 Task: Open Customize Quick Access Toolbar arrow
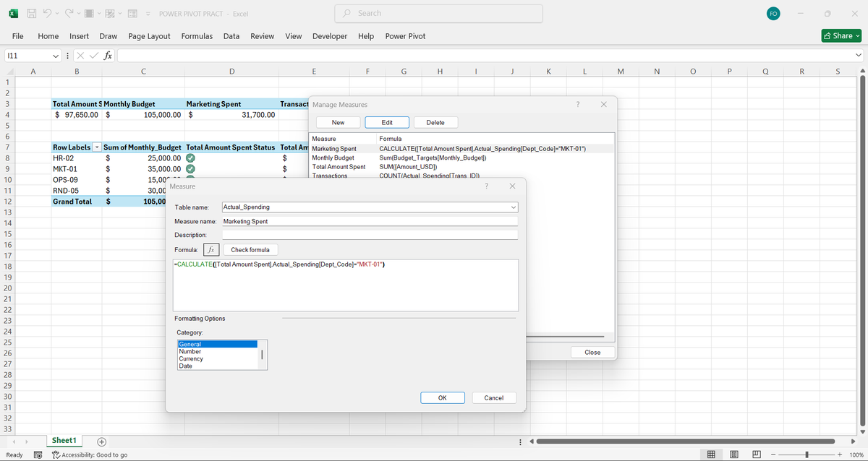tap(148, 14)
